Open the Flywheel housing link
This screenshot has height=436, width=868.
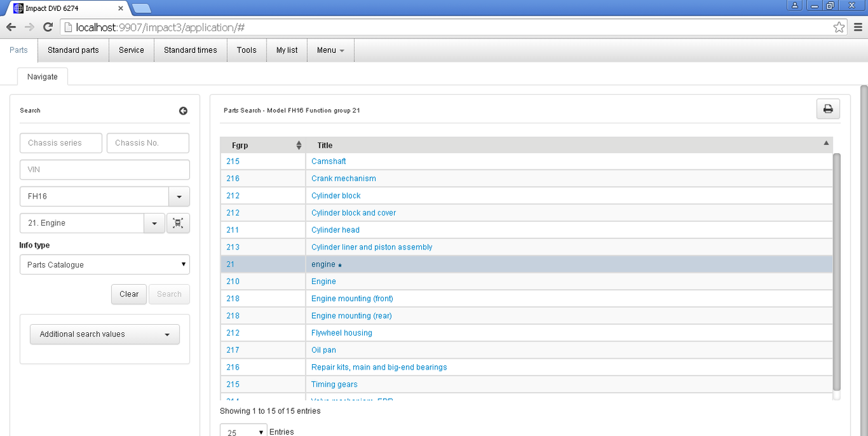click(x=342, y=333)
